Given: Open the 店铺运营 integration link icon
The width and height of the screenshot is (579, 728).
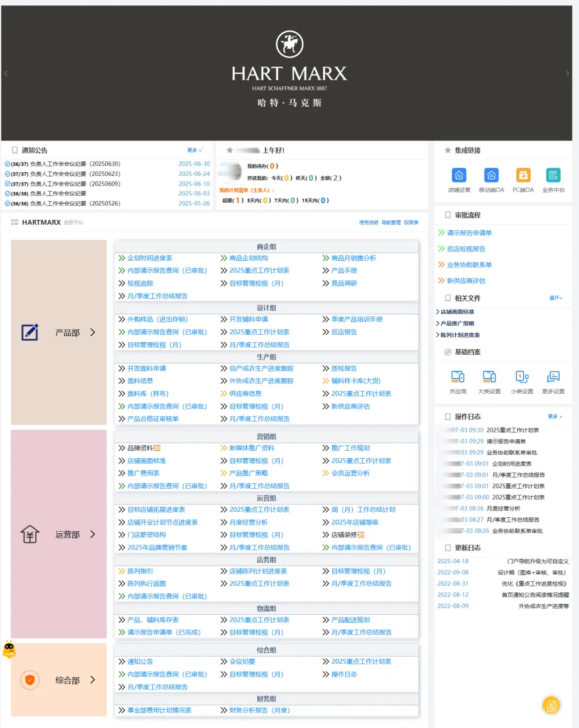Looking at the screenshot, I should coord(459,175).
